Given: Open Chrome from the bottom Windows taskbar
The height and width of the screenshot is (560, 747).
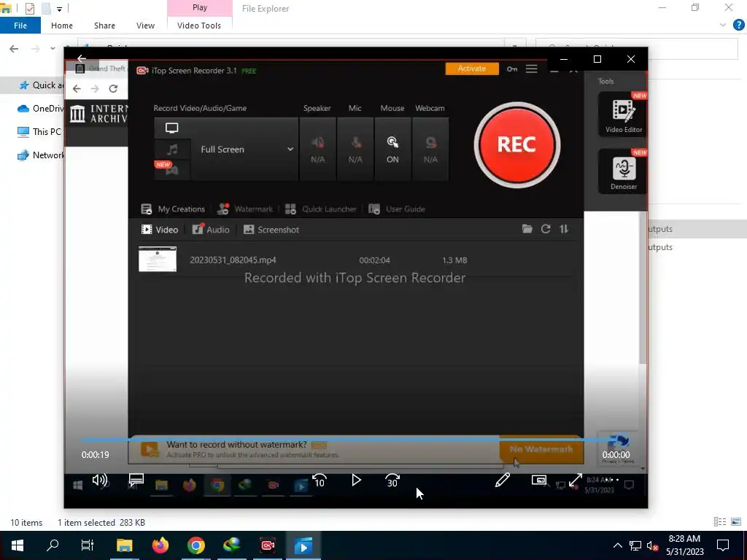Looking at the screenshot, I should 196,545.
